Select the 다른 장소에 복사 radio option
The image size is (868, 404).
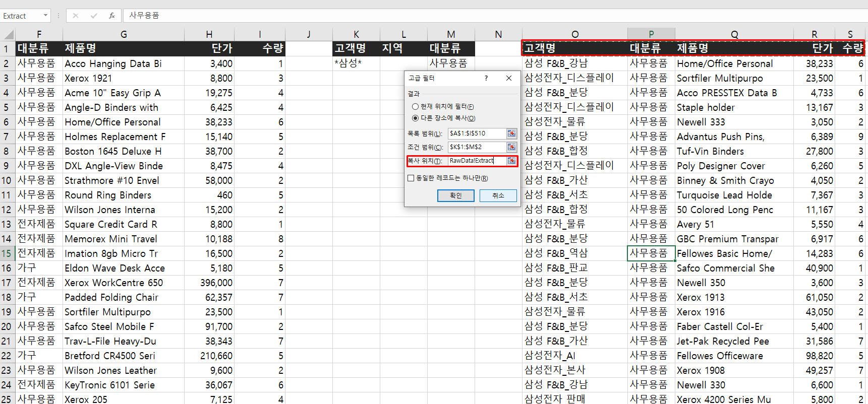coord(416,118)
